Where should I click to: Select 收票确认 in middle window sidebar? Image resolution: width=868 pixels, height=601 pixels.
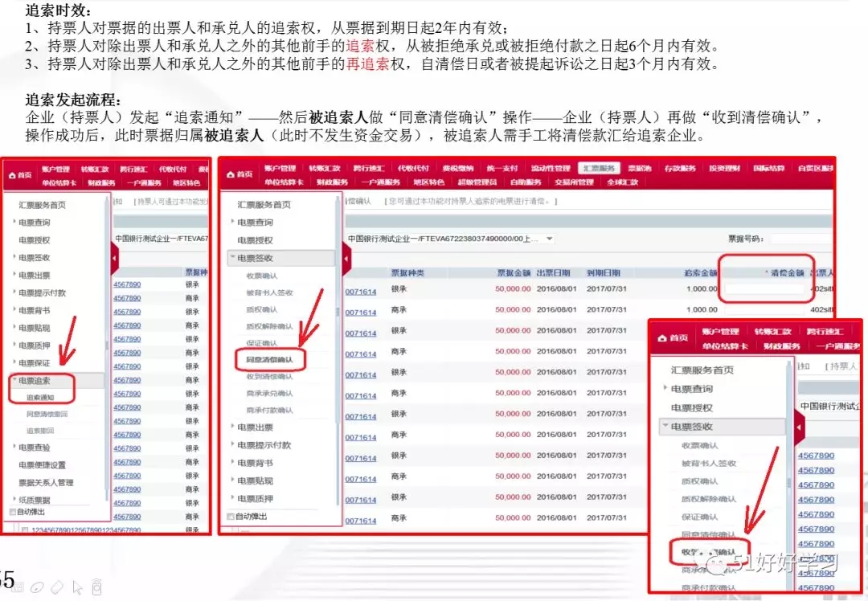[x=262, y=276]
